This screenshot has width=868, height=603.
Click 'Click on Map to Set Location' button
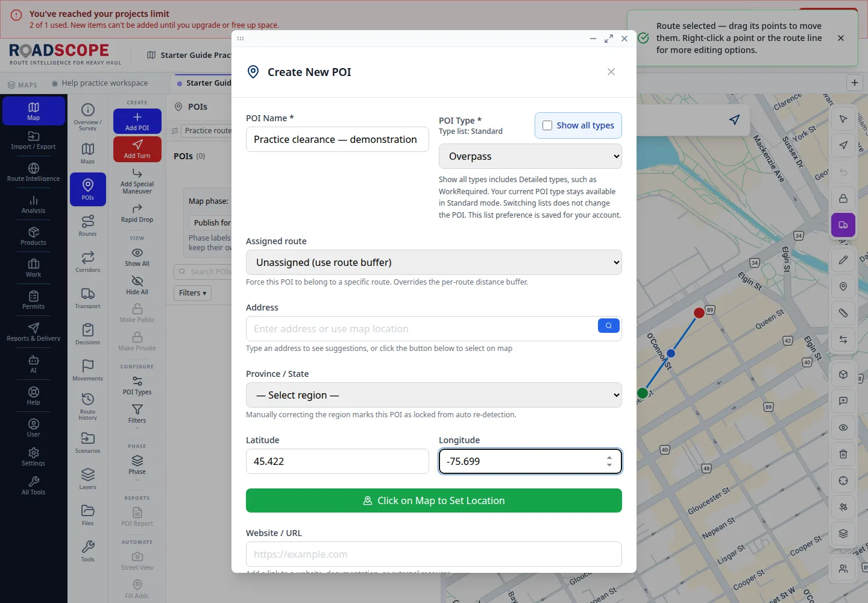click(434, 500)
